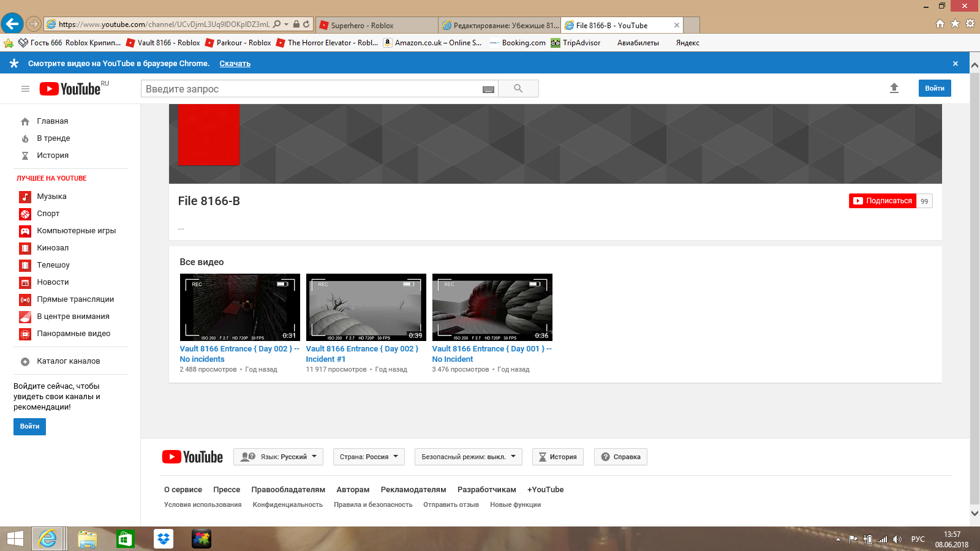Click the YouTube logo in the header
The image size is (980, 551).
pos(70,89)
